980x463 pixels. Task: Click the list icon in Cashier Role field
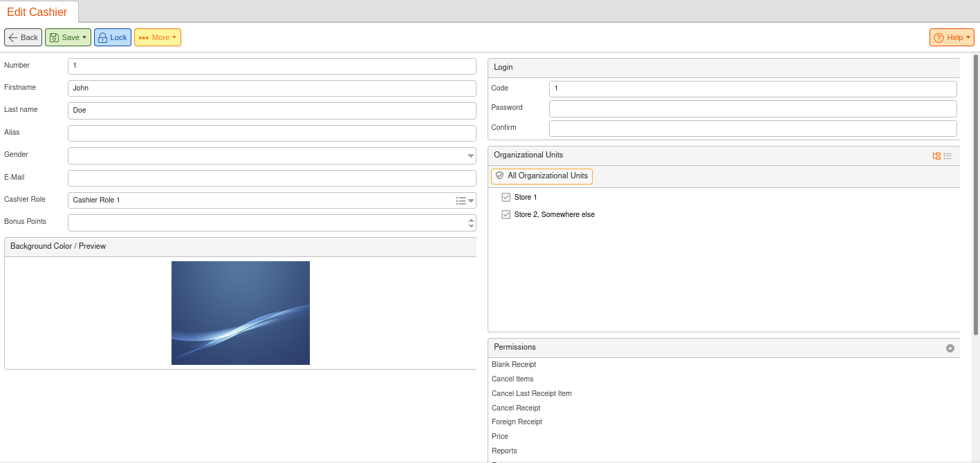pyautogui.click(x=461, y=200)
